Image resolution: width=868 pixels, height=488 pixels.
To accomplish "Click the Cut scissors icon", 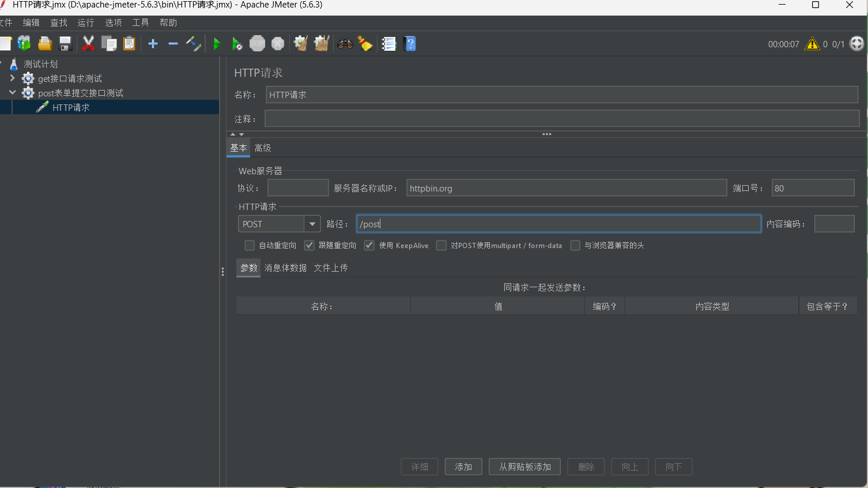I will coord(88,44).
